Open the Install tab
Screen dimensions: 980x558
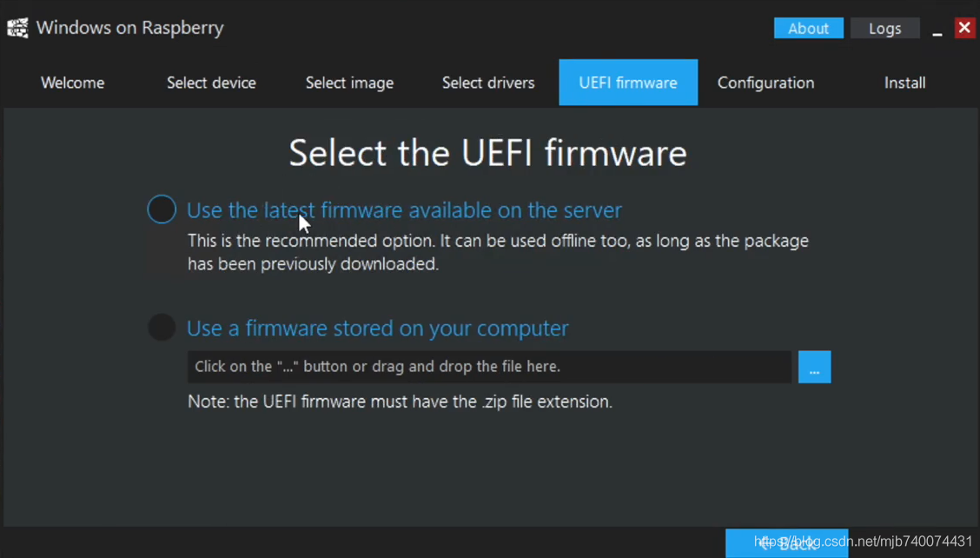click(904, 83)
